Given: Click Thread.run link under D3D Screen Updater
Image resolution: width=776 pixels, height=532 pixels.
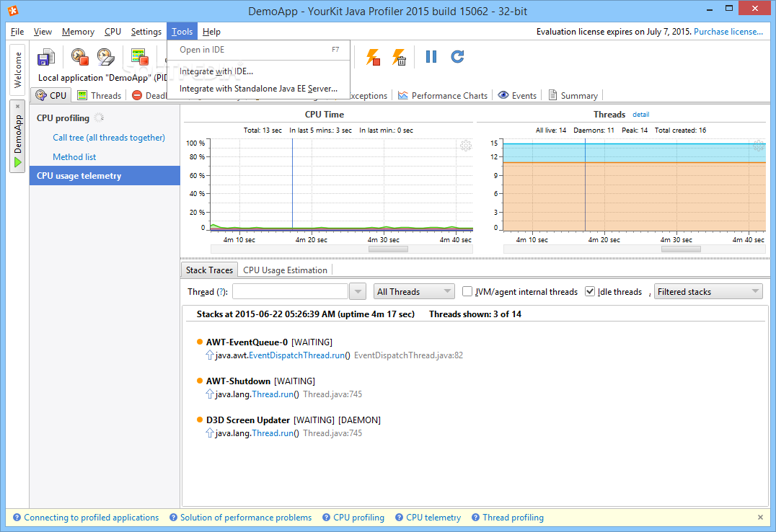Looking at the screenshot, I should click(x=273, y=433).
